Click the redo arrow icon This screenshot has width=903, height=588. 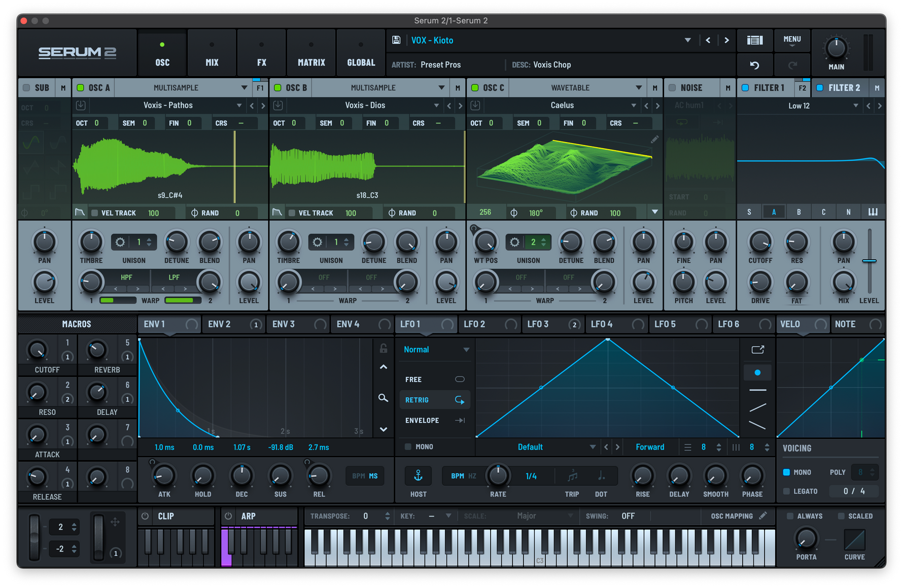point(792,65)
